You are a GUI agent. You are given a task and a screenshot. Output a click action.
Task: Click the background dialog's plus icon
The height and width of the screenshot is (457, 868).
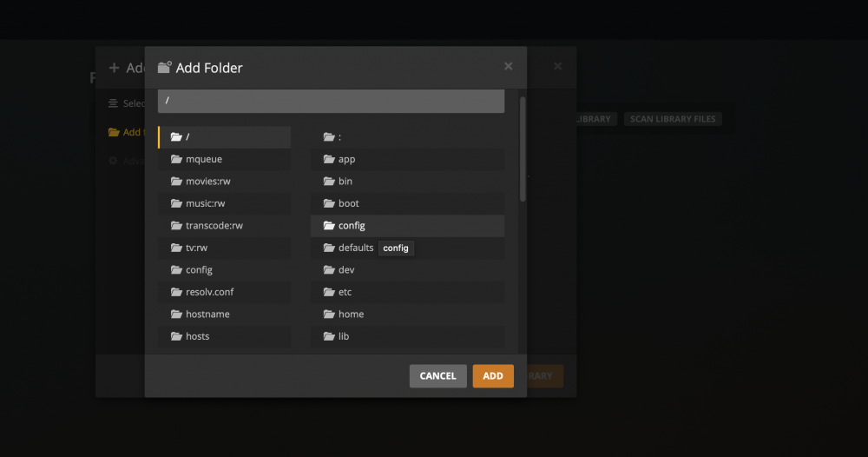114,68
